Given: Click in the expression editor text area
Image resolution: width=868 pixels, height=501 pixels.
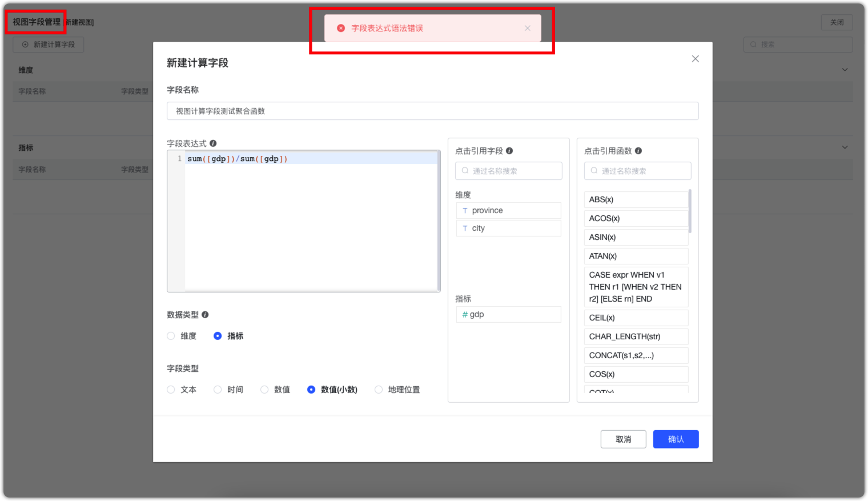Looking at the screenshot, I should click(x=311, y=221).
